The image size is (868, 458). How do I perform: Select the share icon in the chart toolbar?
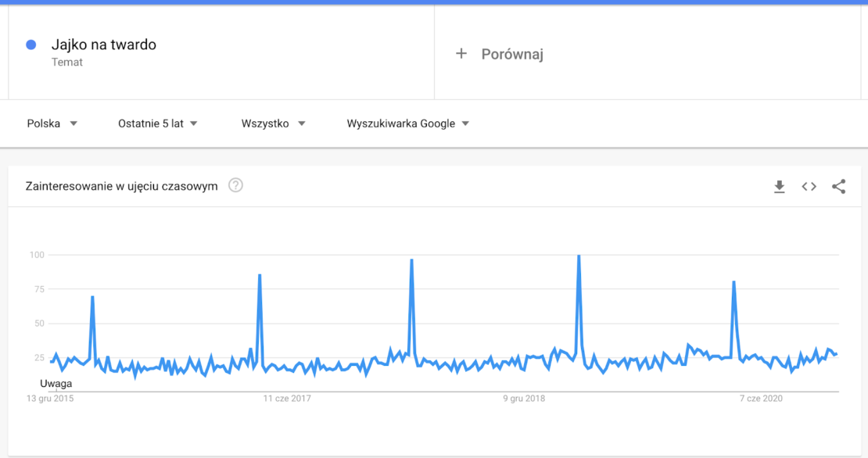coord(838,187)
